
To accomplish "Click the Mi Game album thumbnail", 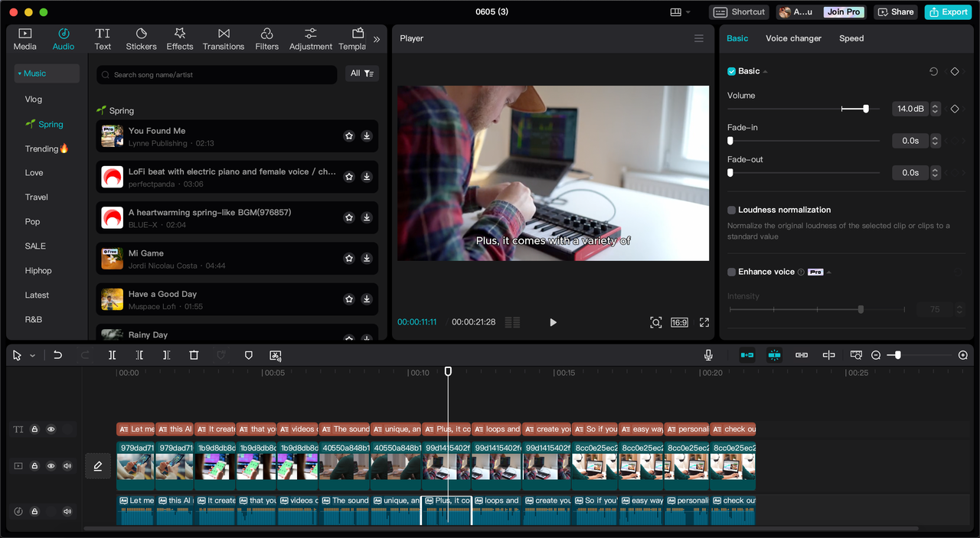I will click(x=113, y=259).
